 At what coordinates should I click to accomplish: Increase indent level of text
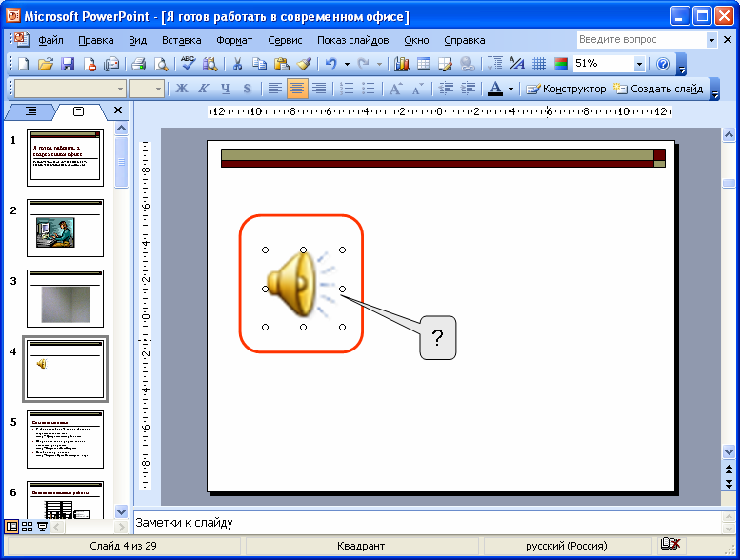pyautogui.click(x=468, y=89)
